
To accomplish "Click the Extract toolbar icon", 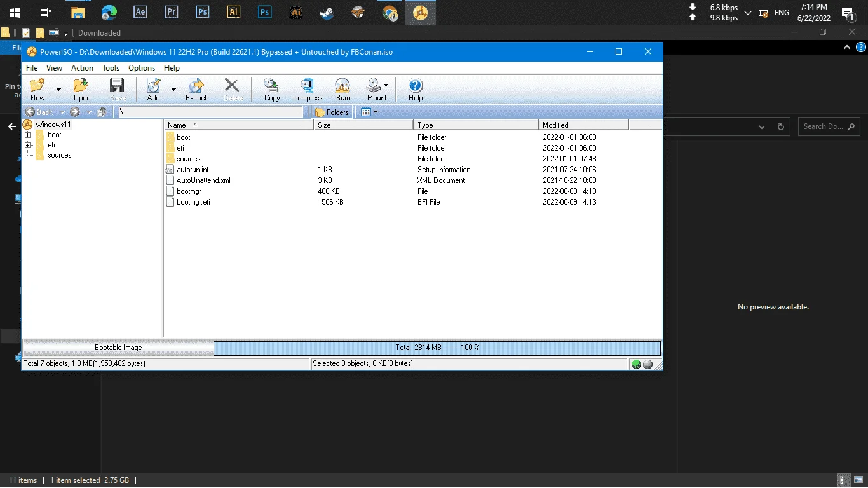I will tap(196, 86).
